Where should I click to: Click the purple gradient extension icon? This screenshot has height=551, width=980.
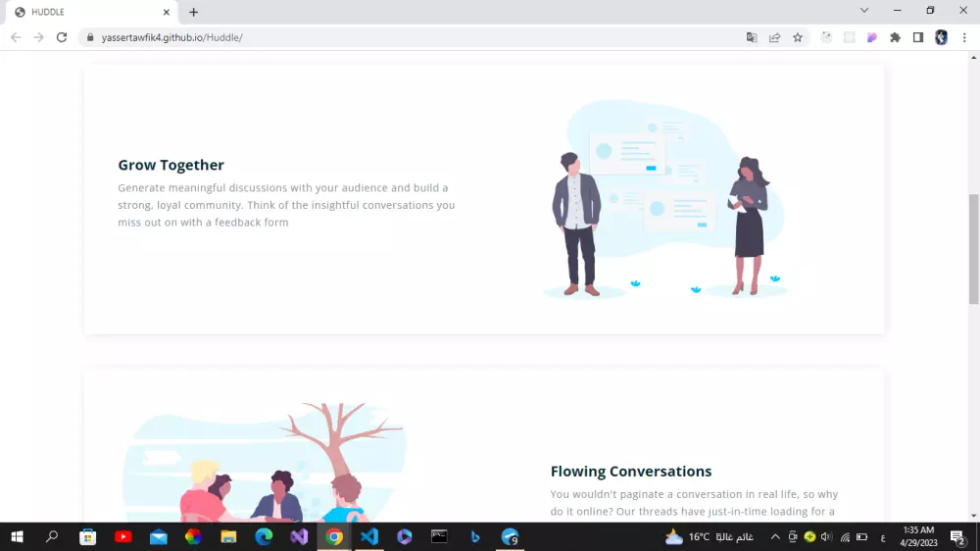872,37
